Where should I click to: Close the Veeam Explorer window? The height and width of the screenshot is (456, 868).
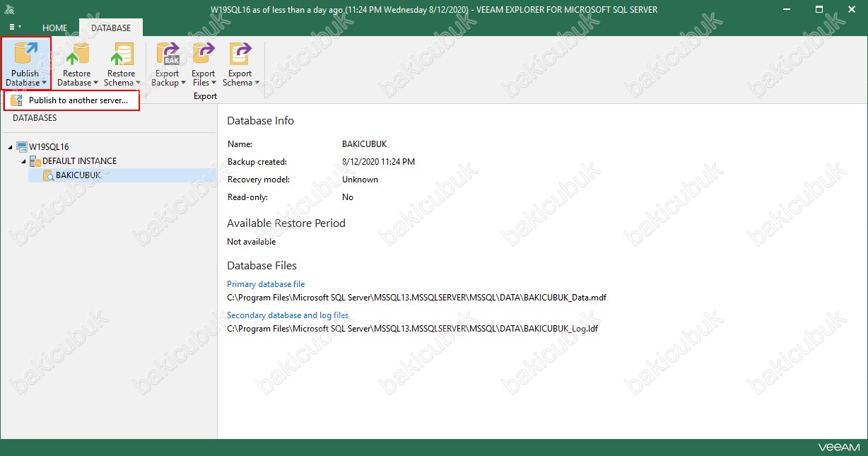pyautogui.click(x=852, y=9)
